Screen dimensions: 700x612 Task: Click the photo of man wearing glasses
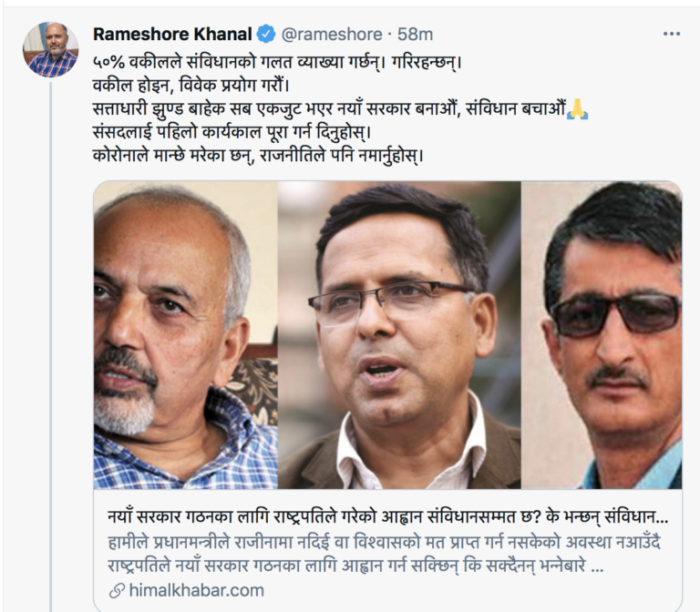pyautogui.click(x=399, y=335)
